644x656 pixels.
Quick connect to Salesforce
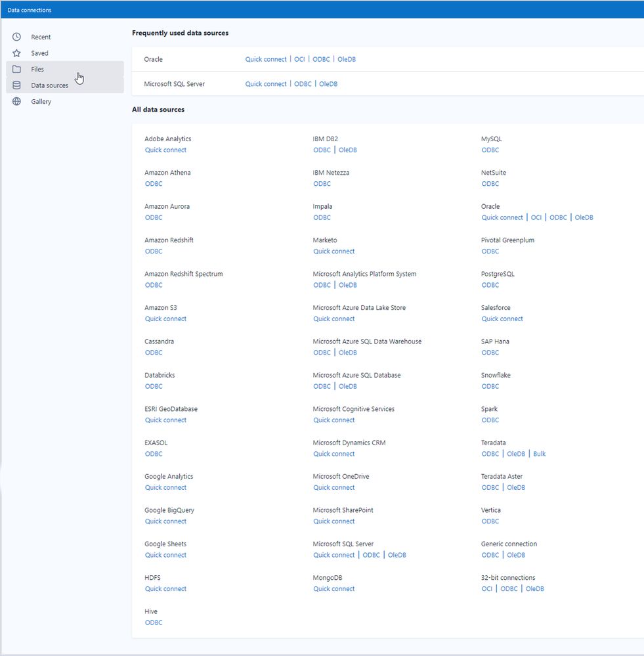[x=502, y=318]
